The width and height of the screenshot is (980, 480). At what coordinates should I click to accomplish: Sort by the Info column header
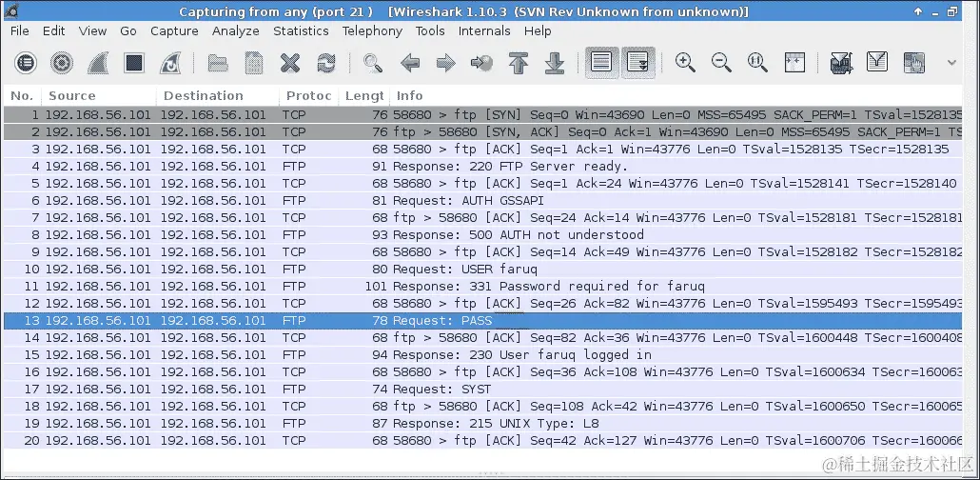tap(675, 96)
